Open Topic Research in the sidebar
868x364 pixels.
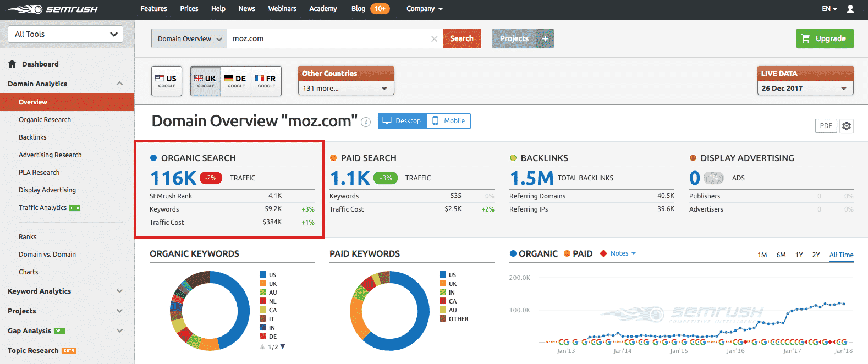[33, 351]
